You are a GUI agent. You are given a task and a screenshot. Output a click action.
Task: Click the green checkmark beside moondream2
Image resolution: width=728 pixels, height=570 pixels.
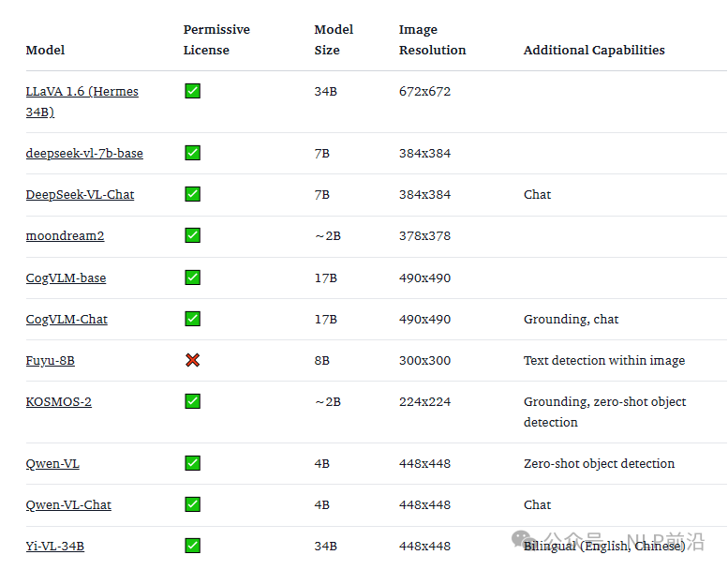coord(192,235)
